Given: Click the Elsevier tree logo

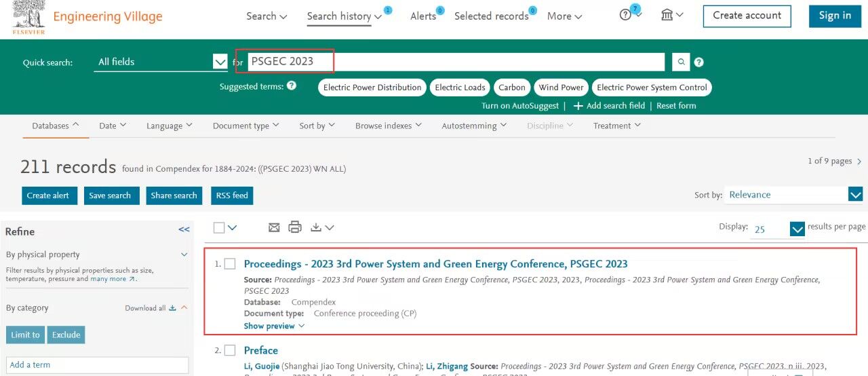Looking at the screenshot, I should click(x=28, y=18).
